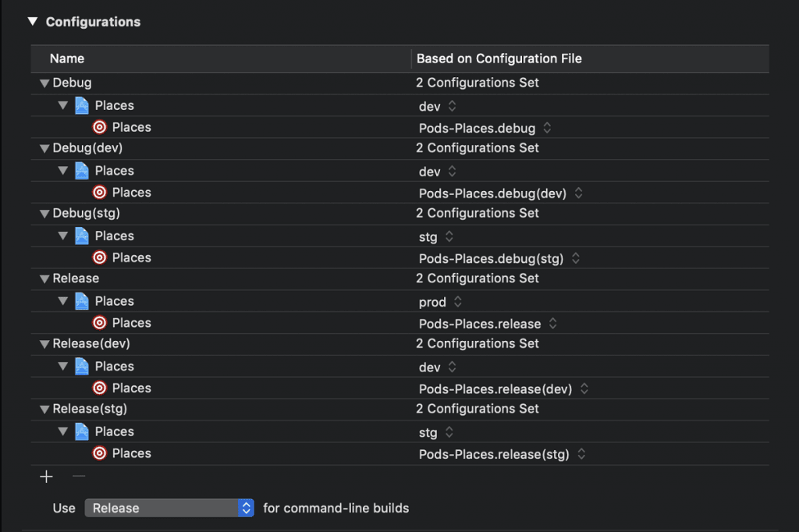Collapse the Release(stg) configuration group

tap(44, 410)
